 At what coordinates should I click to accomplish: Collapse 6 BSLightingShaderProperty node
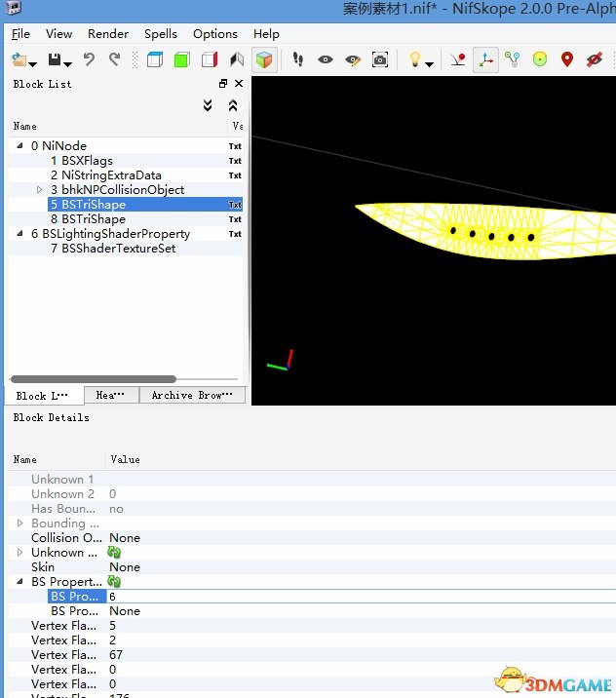pos(19,233)
